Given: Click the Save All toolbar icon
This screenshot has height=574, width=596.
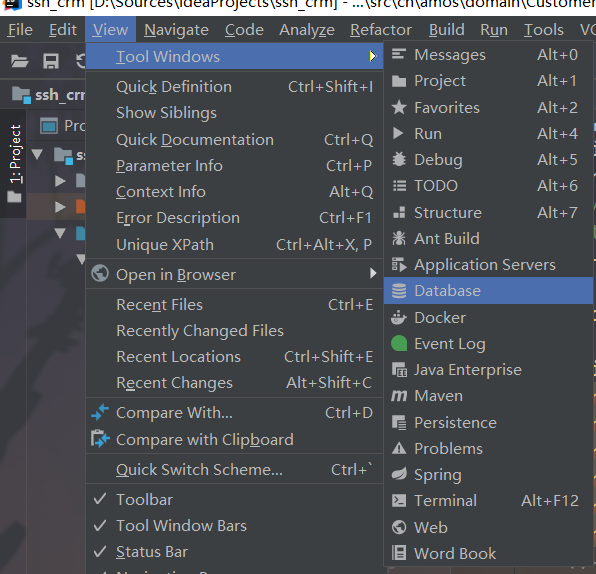Looking at the screenshot, I should [51, 61].
